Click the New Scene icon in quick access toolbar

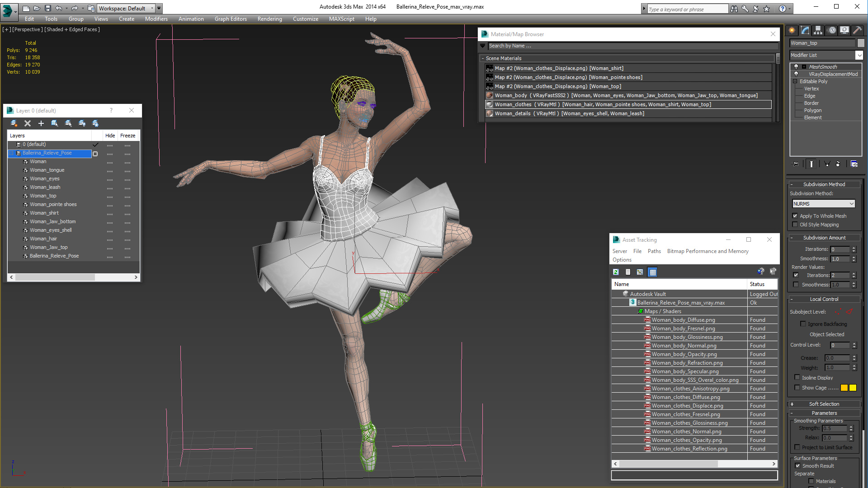26,8
